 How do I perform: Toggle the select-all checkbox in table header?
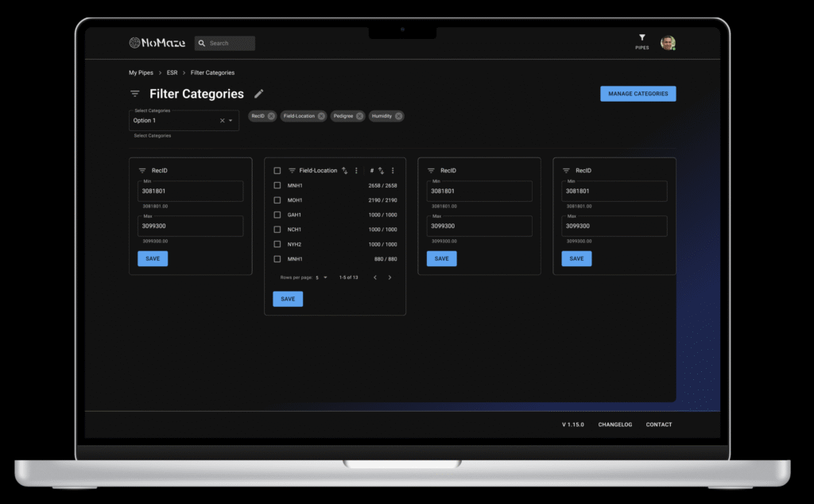[x=277, y=170]
